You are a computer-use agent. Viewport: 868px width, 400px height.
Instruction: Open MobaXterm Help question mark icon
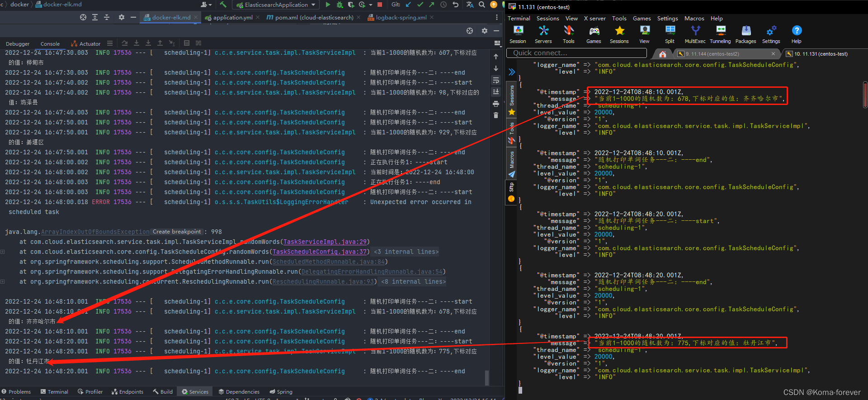pyautogui.click(x=797, y=34)
